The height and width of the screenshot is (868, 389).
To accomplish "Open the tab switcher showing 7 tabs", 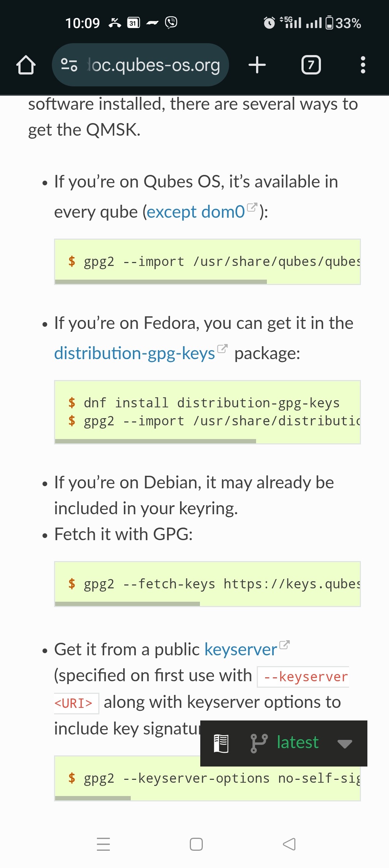I will tap(311, 65).
